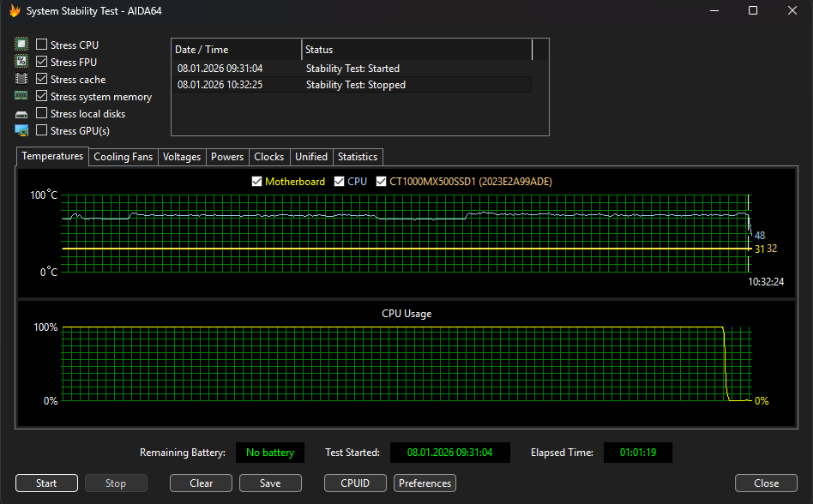Switch to the Cooling Fans tab
The height and width of the screenshot is (504, 813).
click(x=123, y=157)
